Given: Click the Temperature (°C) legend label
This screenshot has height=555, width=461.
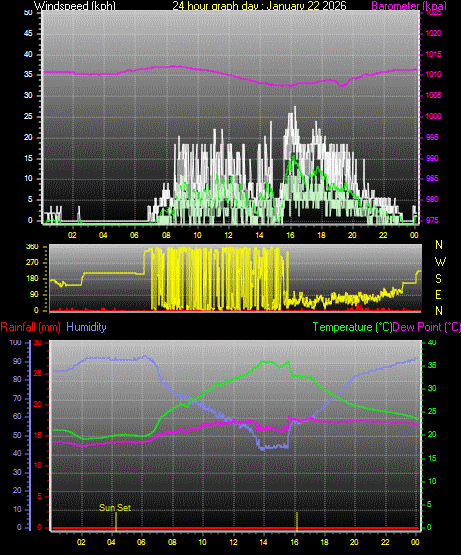Looking at the screenshot, I should pos(352,327).
